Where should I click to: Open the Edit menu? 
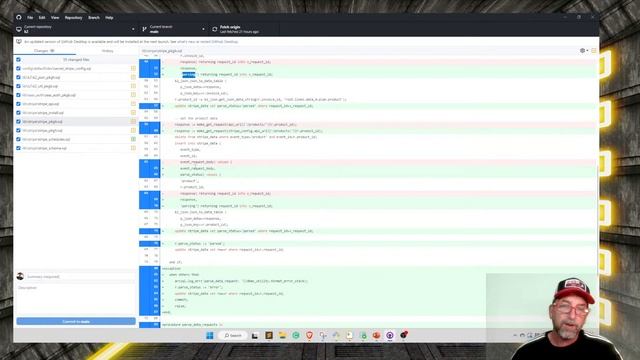[42, 18]
